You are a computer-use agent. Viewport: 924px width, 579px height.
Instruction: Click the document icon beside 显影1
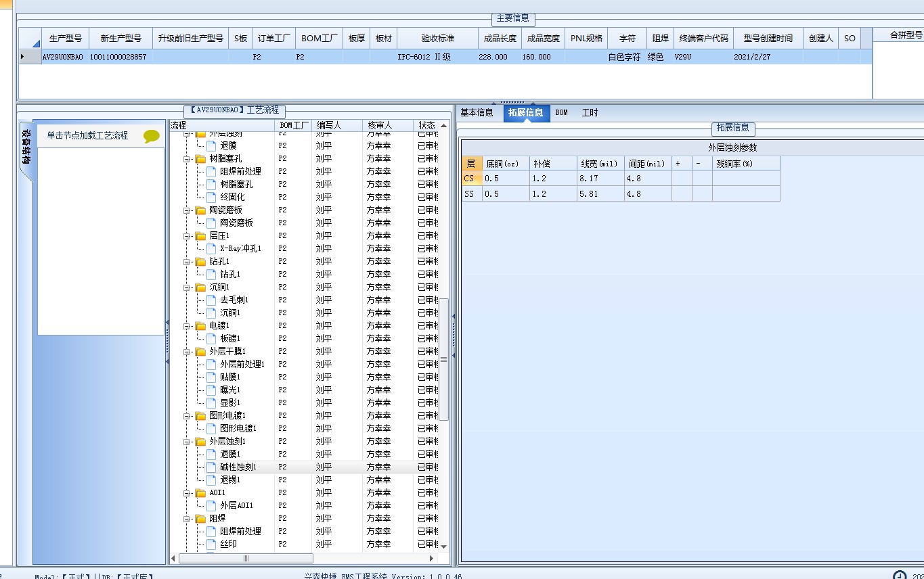point(211,402)
